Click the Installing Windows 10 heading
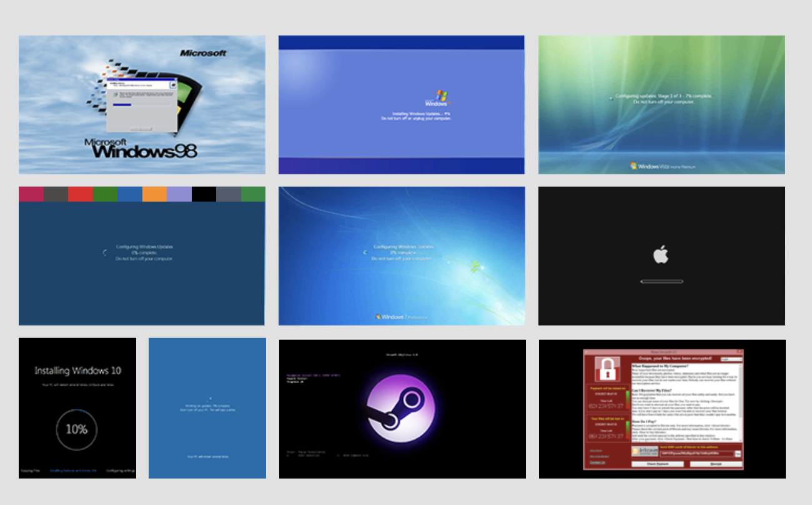812x505 pixels. (x=77, y=371)
